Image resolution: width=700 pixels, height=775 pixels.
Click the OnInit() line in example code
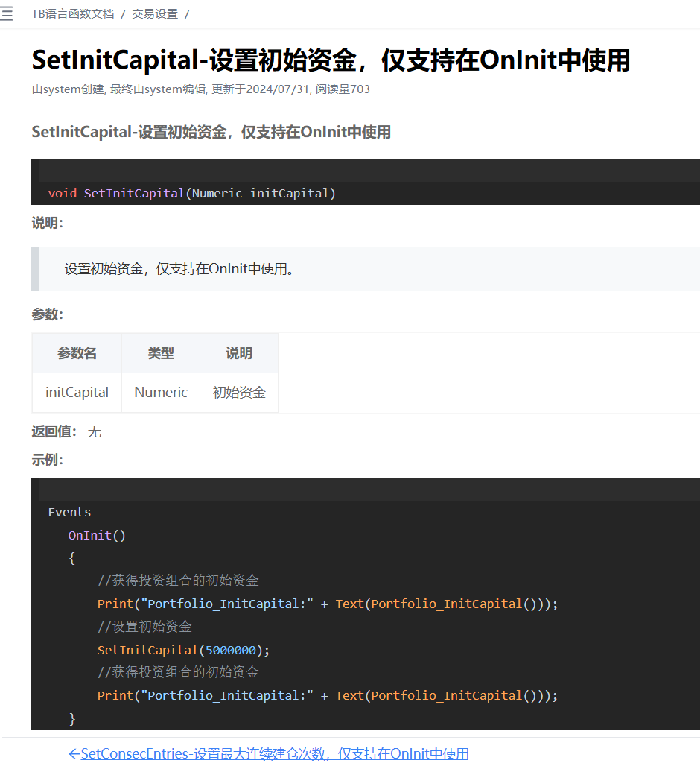click(x=97, y=536)
